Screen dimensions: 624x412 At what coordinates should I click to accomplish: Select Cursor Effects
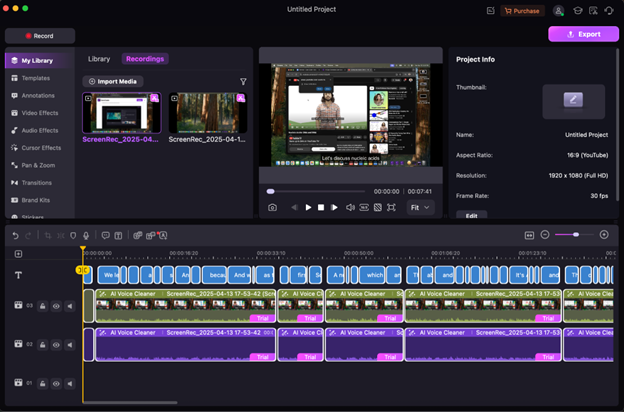pyautogui.click(x=41, y=148)
